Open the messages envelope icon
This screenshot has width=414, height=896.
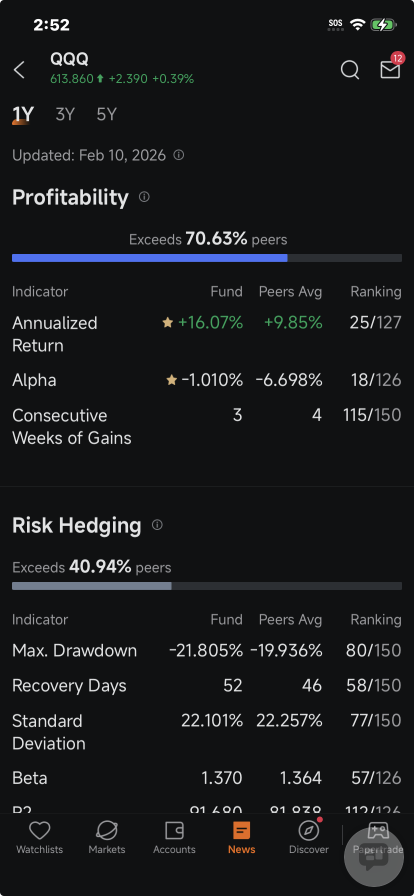pos(390,70)
